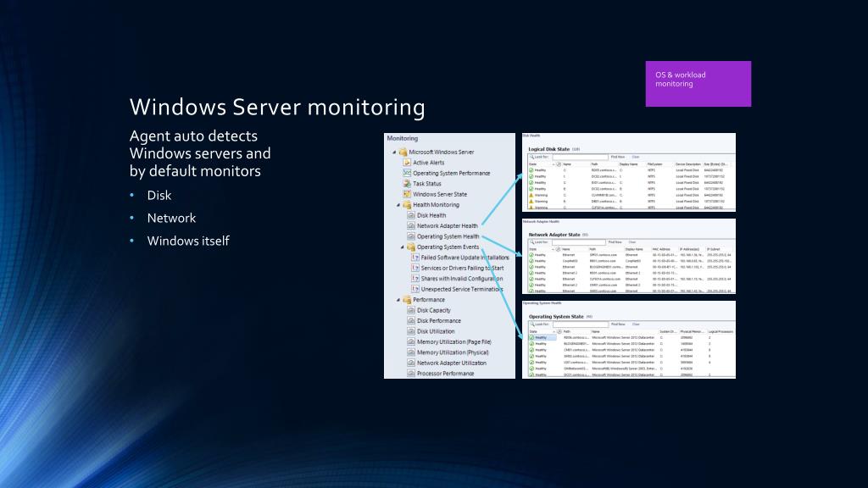This screenshot has height=488, width=868.
Task: Click the 'Network' bullet text
Action: point(171,218)
